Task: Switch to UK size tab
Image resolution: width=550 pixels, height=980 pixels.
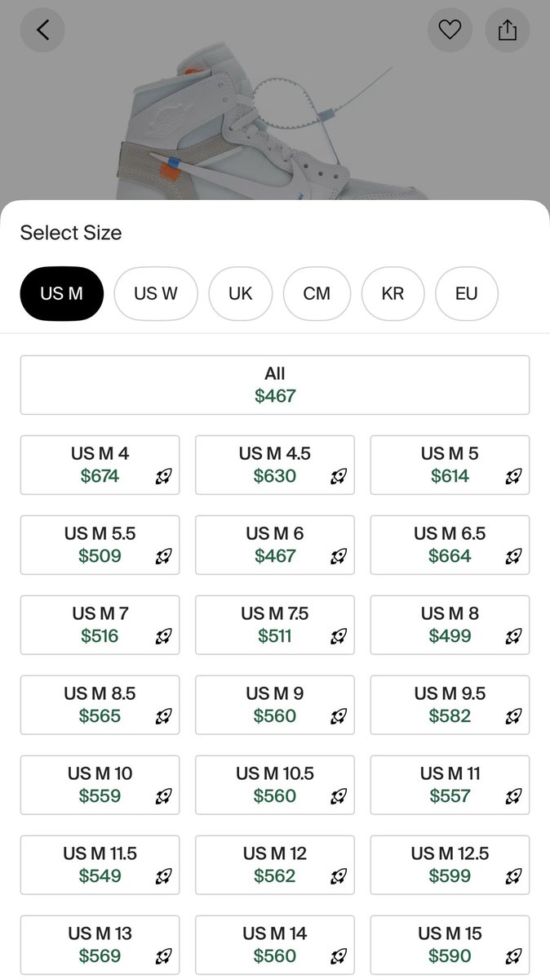Action: coord(241,294)
